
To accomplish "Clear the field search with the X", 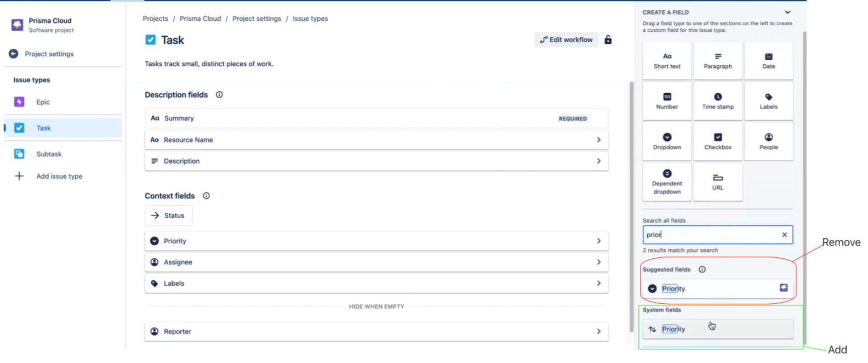I will click(x=784, y=235).
